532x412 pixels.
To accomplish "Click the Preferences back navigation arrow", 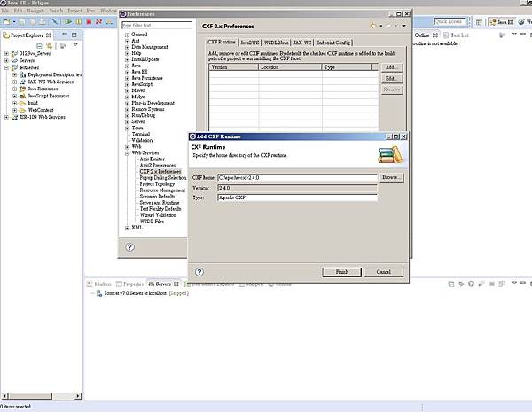I will [373, 26].
